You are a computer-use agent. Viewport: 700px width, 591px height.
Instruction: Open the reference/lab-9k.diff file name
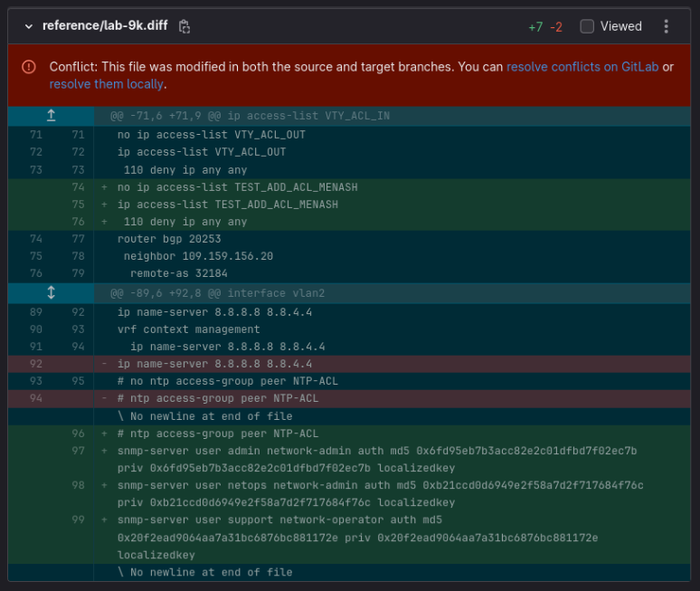click(105, 26)
